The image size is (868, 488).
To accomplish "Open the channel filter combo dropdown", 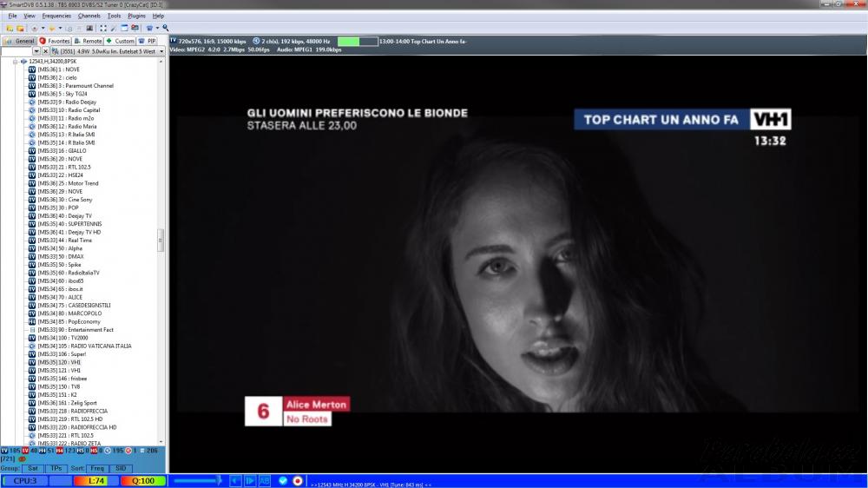I will coord(36,51).
